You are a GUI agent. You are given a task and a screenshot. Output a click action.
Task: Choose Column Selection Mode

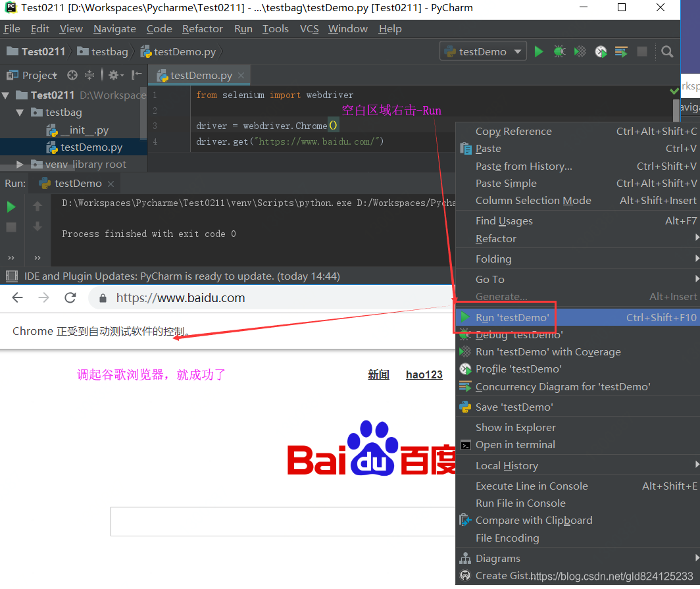coord(578,201)
